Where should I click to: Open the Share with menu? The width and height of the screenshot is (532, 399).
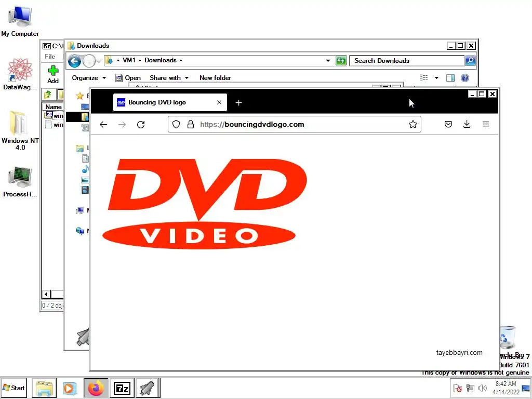point(169,78)
